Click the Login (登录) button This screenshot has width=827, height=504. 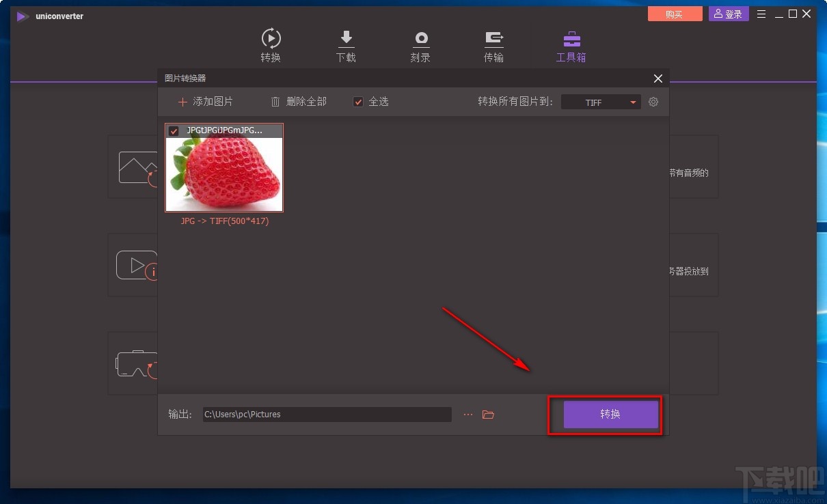pyautogui.click(x=729, y=14)
